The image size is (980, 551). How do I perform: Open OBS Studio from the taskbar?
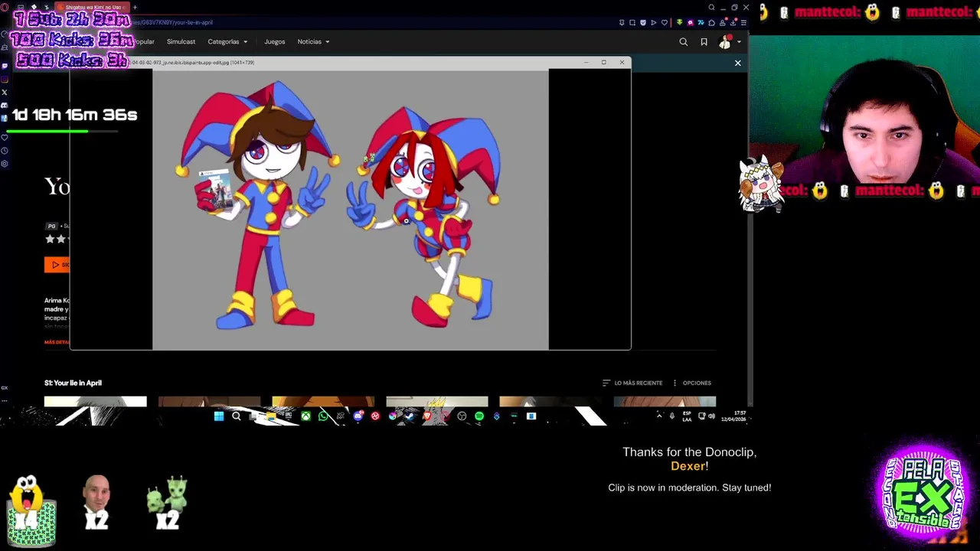[x=462, y=416]
